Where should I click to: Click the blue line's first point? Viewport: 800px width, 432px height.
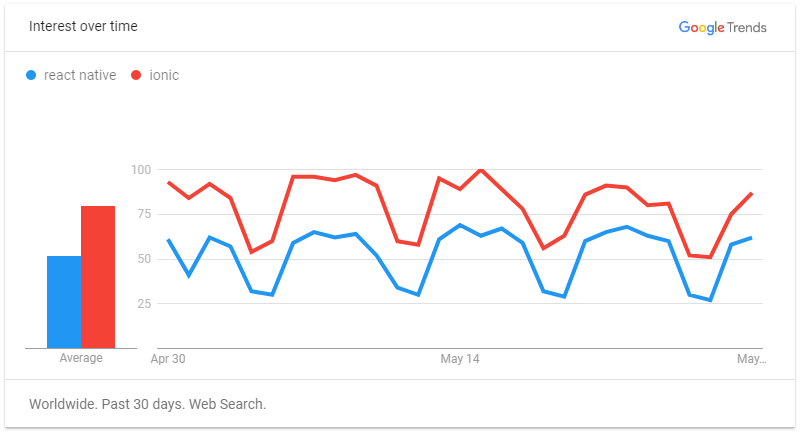169,240
